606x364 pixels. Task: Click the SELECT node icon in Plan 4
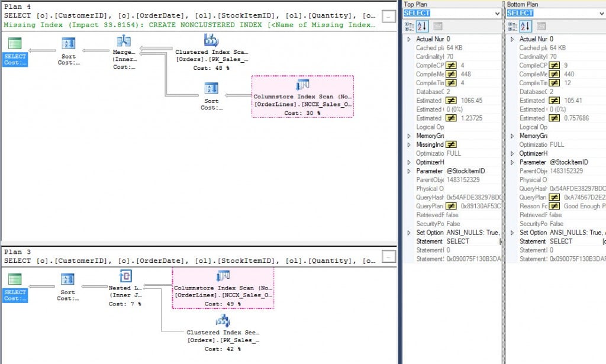[15, 43]
